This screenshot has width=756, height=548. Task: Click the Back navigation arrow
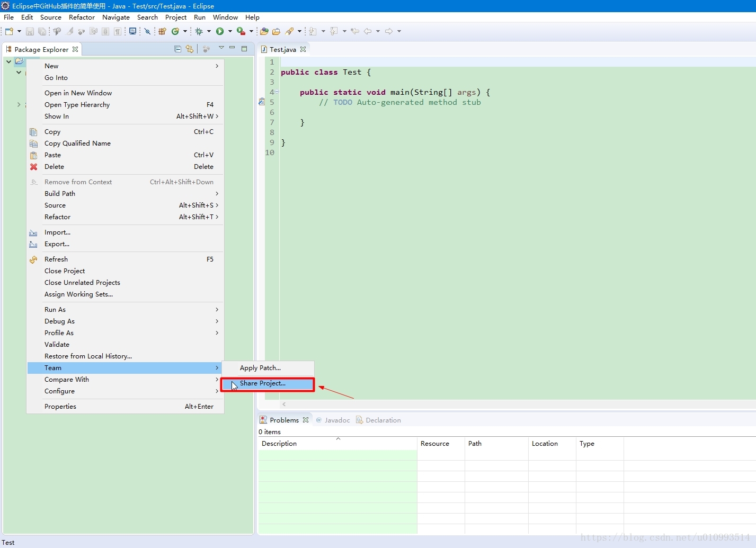367,31
